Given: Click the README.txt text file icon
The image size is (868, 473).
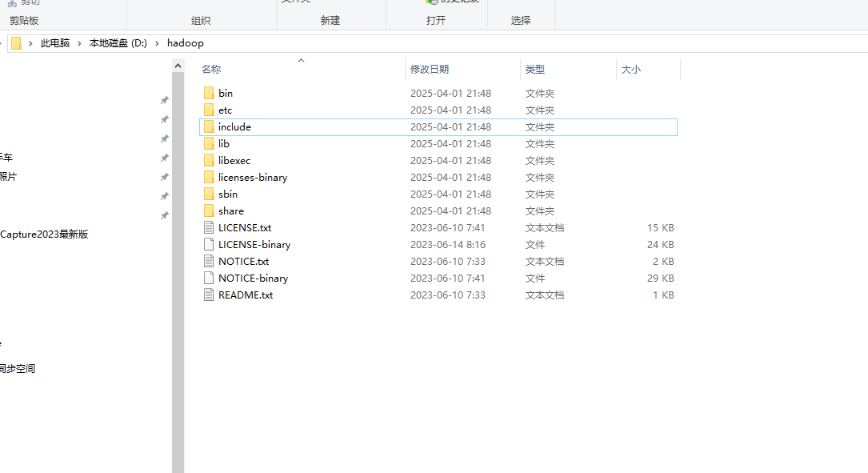Looking at the screenshot, I should [x=209, y=295].
